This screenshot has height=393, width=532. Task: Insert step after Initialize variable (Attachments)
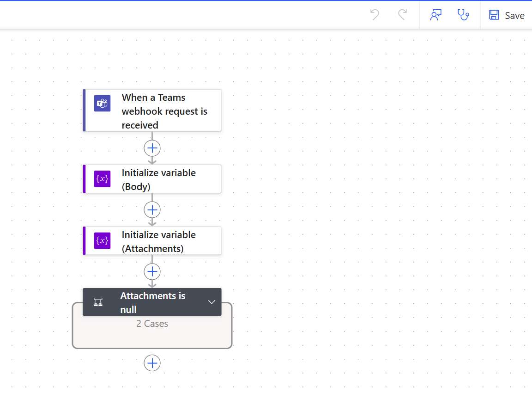coord(152,272)
